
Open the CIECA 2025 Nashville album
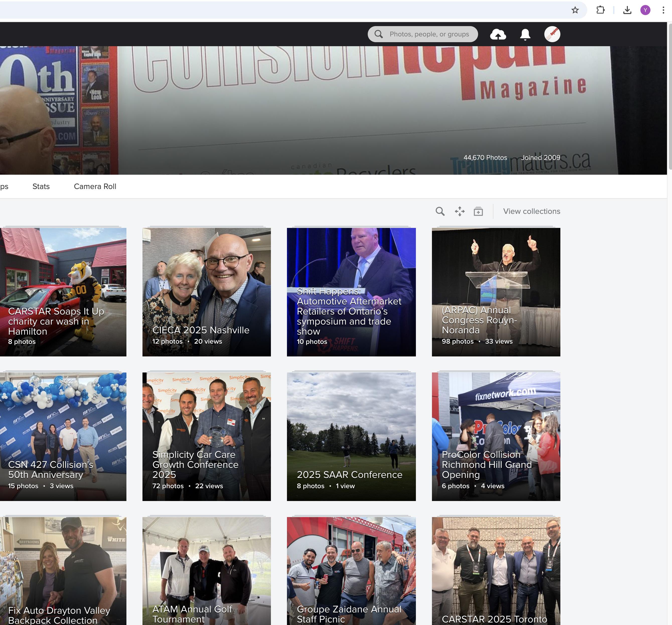(206, 292)
